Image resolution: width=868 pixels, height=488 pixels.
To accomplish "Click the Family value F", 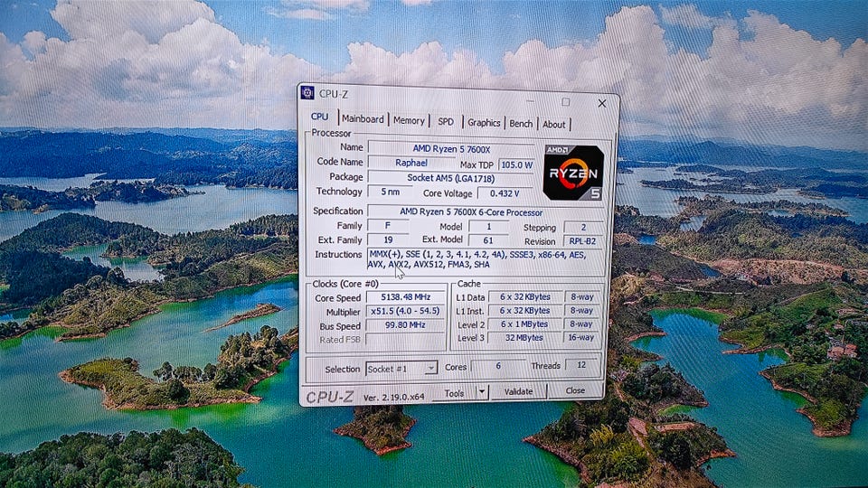I will 388,226.
